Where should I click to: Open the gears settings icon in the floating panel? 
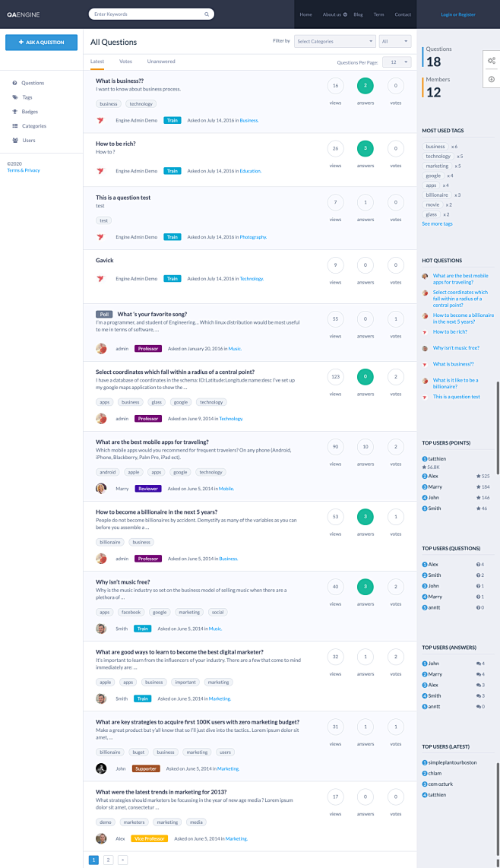(x=491, y=59)
